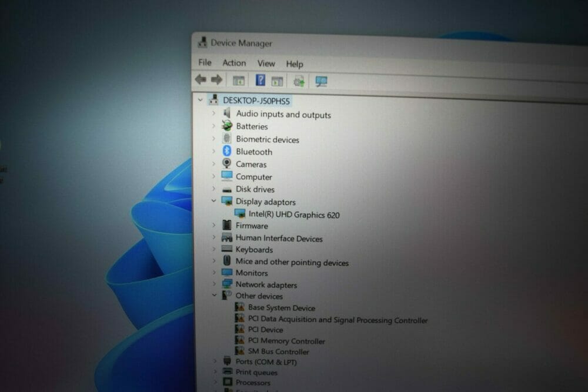Expand the Firmware chevron

(x=214, y=225)
